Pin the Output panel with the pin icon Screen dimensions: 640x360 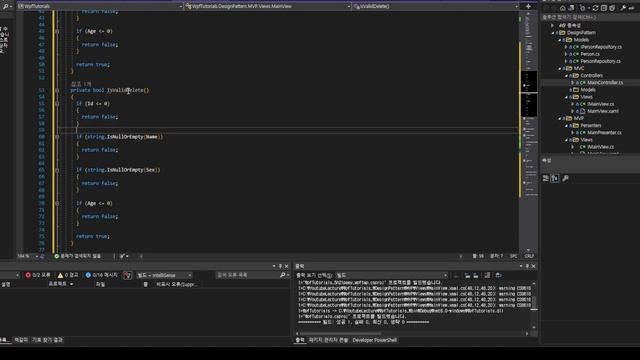tap(527, 266)
